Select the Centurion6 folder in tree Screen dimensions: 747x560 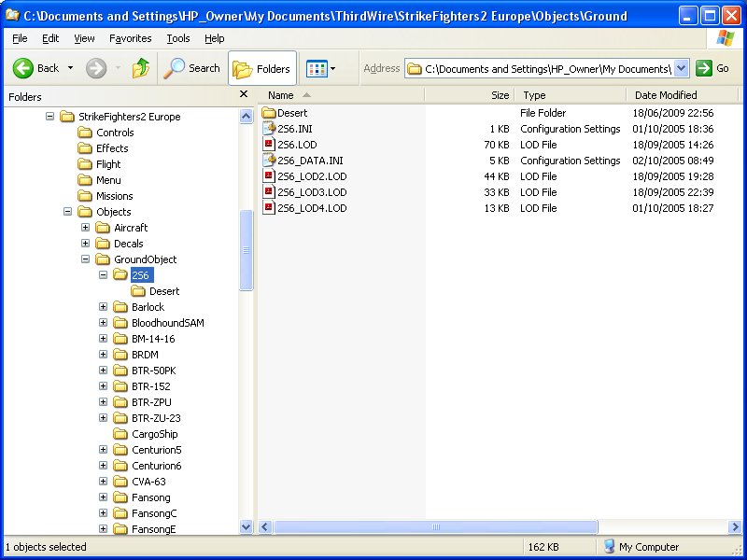pos(148,466)
